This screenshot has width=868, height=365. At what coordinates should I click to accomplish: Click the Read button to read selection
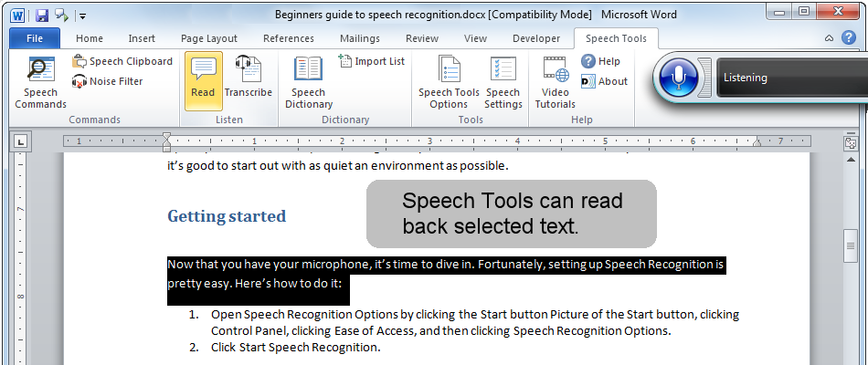[203, 81]
